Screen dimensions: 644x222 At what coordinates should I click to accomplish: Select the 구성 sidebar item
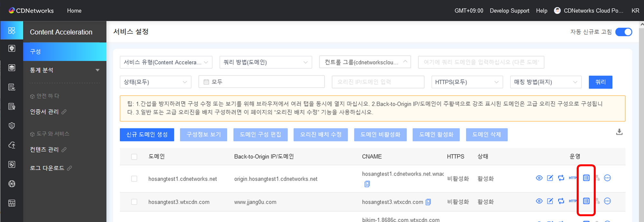coord(65,52)
